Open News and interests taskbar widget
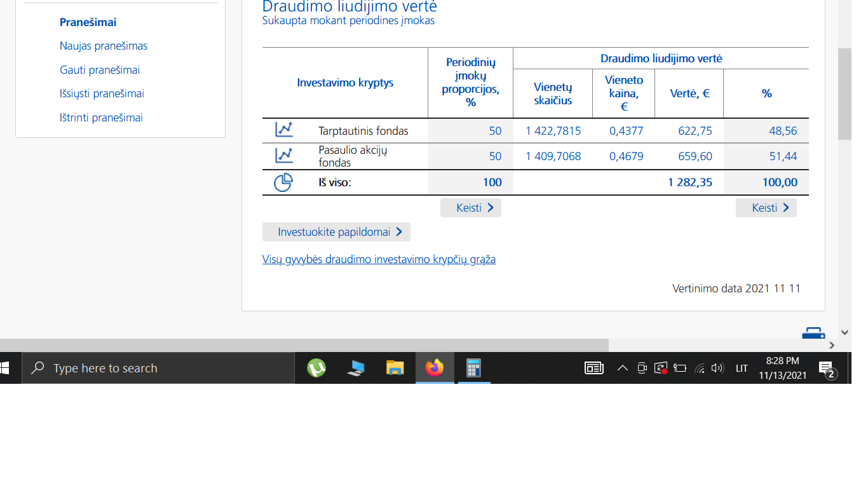This screenshot has width=868, height=488. coord(594,368)
